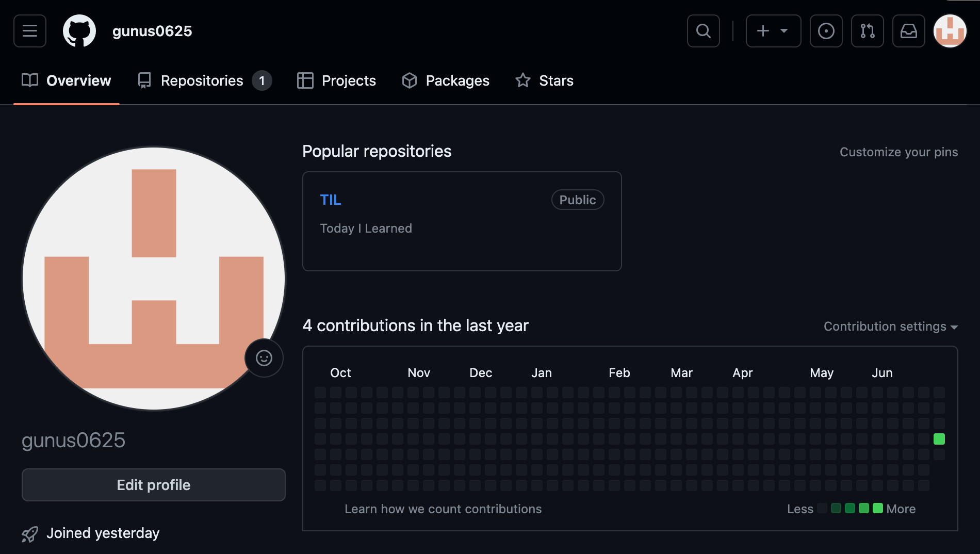
Task: Click the Edit profile button
Action: pyautogui.click(x=154, y=485)
